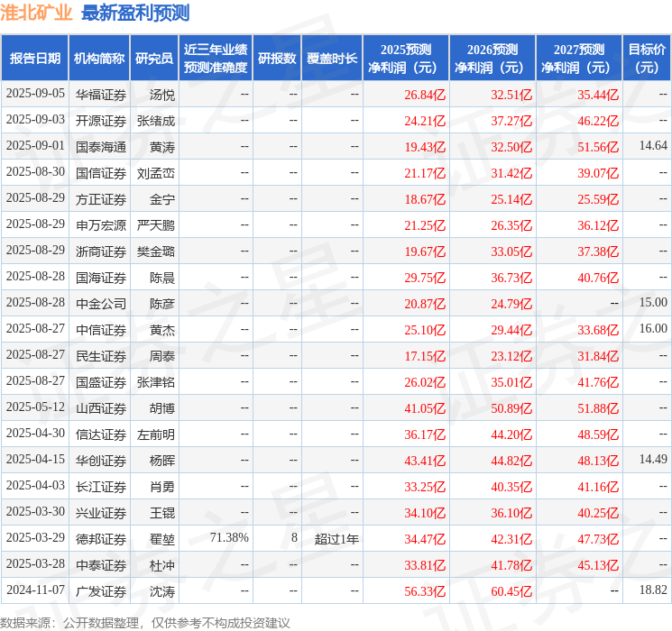Click the 超过1年 coverage duration cell
Viewport: 672px width, 631px height.
click(336, 539)
